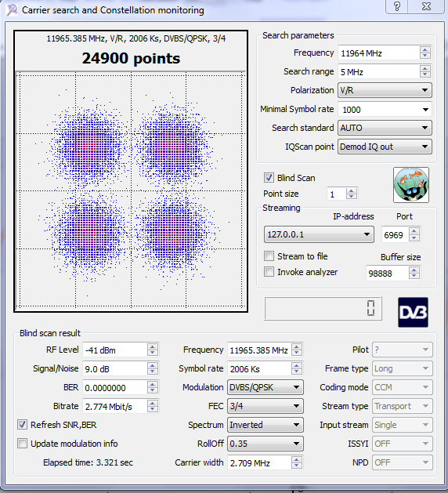Click the magnifier icon in the title bar
Image resolution: width=448 pixels, height=493 pixels.
pos(13,10)
